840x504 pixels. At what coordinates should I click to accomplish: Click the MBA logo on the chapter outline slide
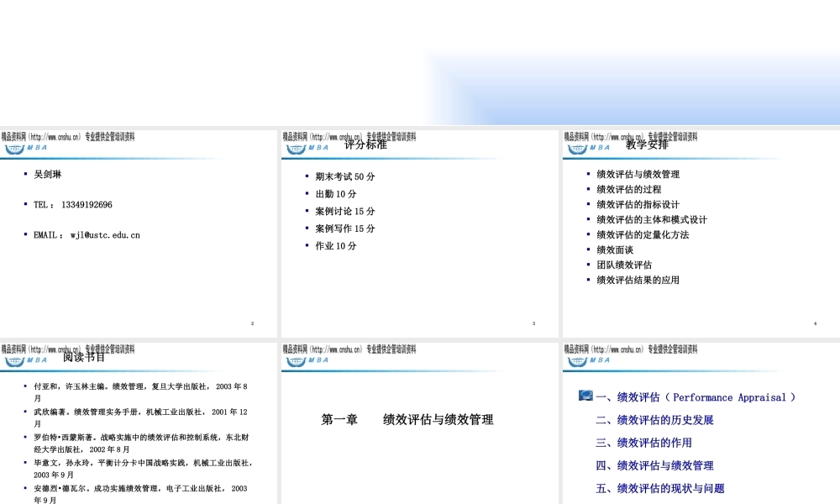coord(588,361)
